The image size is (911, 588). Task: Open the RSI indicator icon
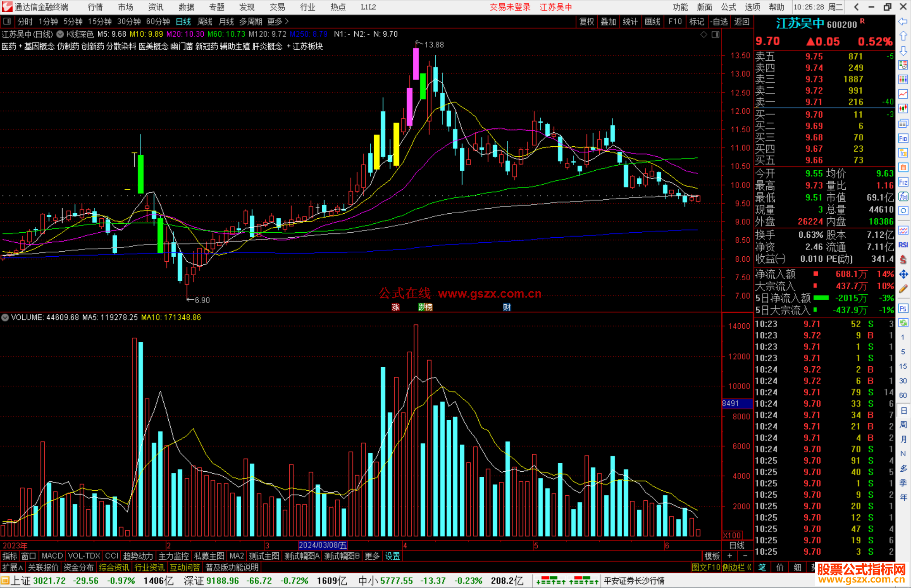(x=903, y=245)
